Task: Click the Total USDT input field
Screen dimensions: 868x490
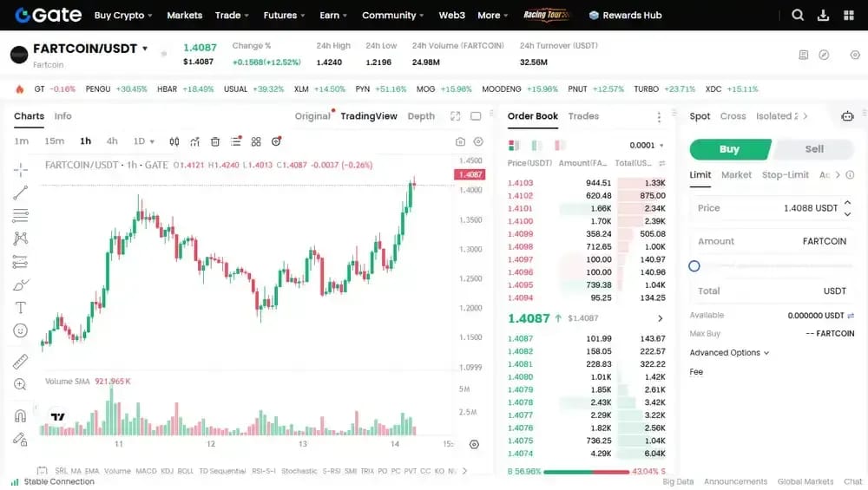Action: (x=772, y=291)
